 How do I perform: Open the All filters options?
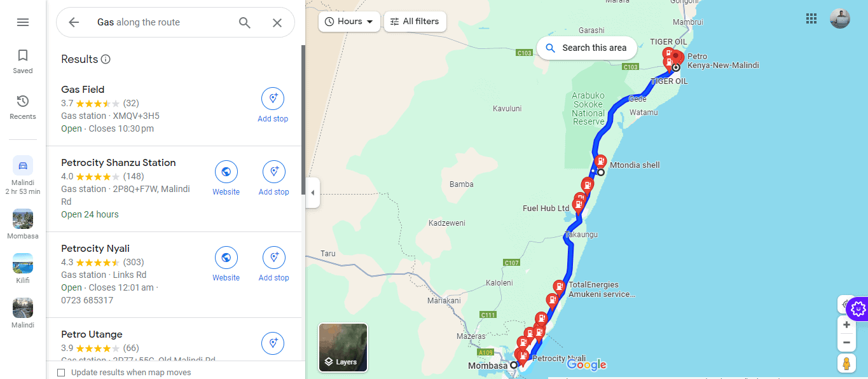tap(415, 21)
